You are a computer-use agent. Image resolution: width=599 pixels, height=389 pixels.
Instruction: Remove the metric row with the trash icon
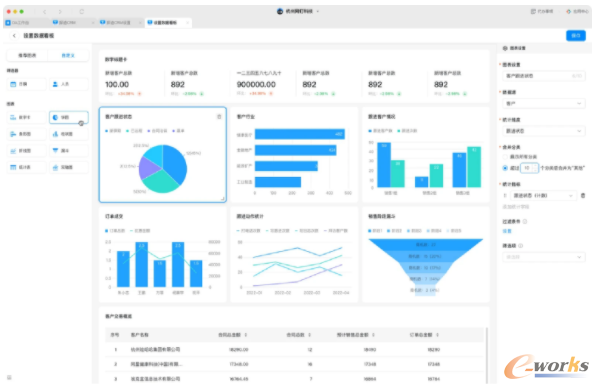click(x=583, y=196)
